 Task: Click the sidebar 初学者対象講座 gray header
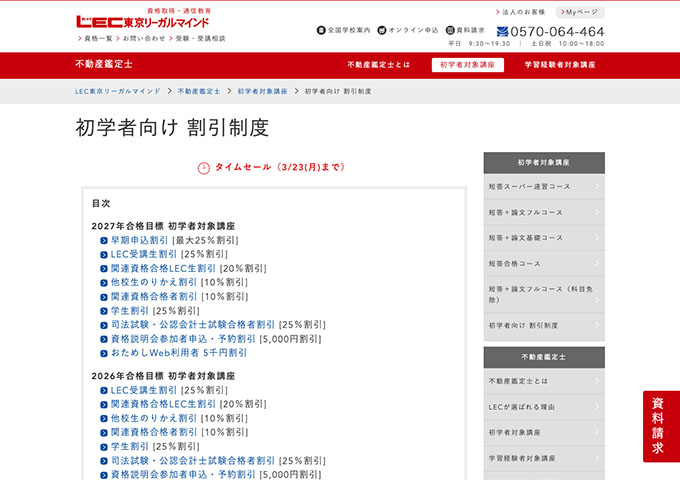[x=544, y=163]
